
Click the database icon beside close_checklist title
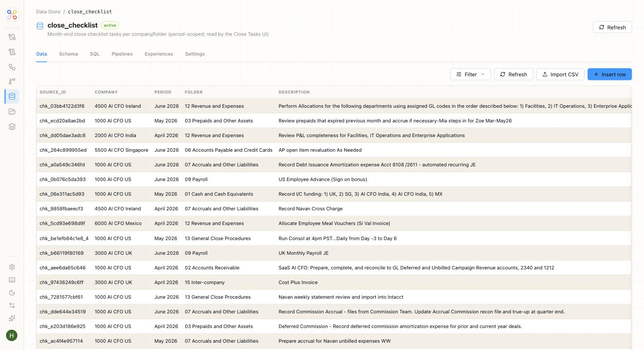(40, 26)
